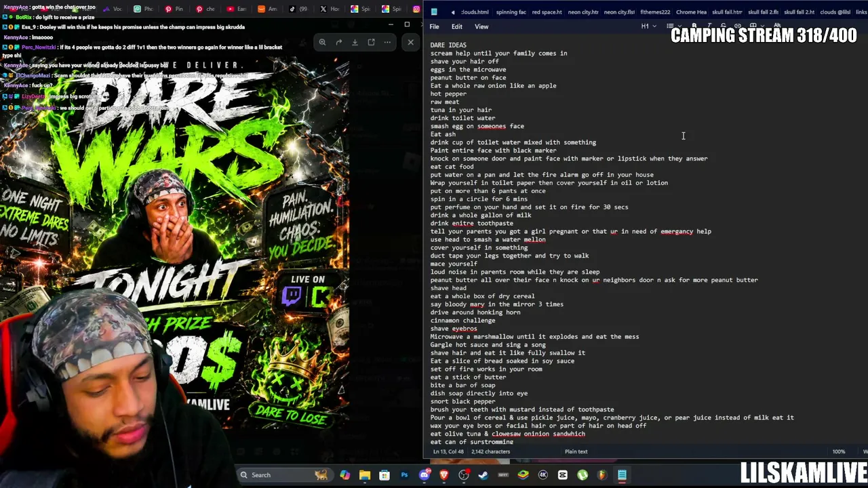Open the Pinterest 'Pin' browser tab

coord(174,9)
